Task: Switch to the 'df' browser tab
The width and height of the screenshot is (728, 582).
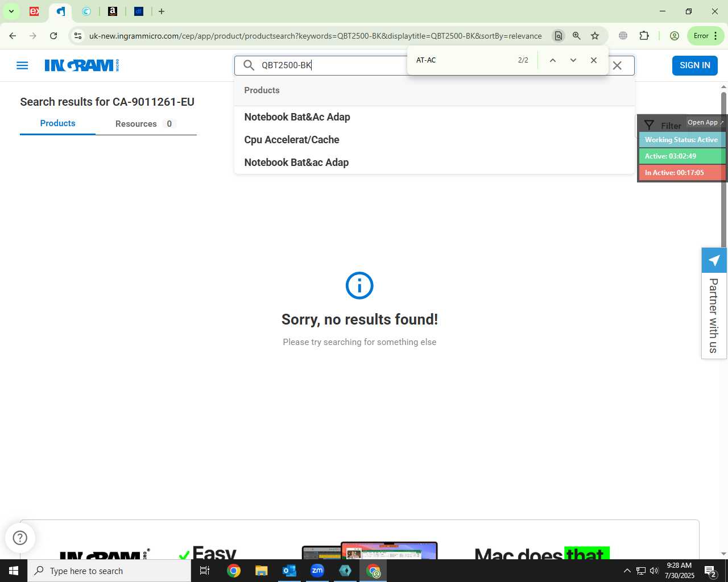Action: coord(139,11)
